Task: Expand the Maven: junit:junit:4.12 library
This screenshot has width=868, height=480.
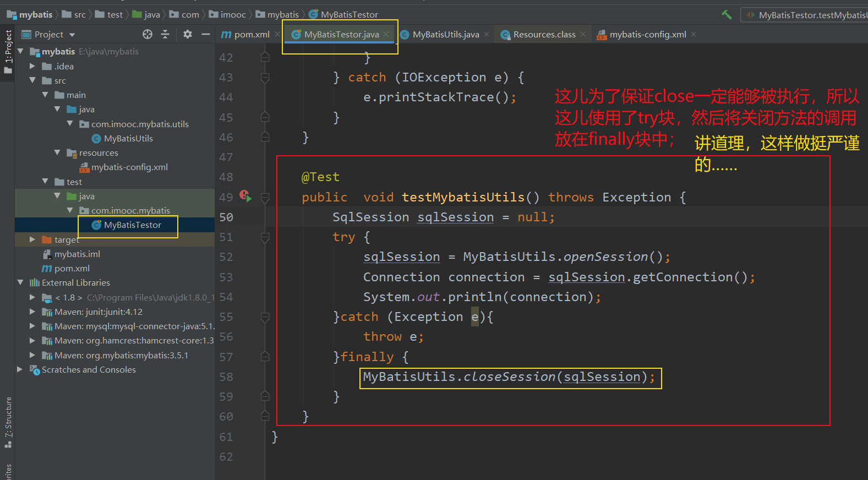Action: pyautogui.click(x=32, y=312)
